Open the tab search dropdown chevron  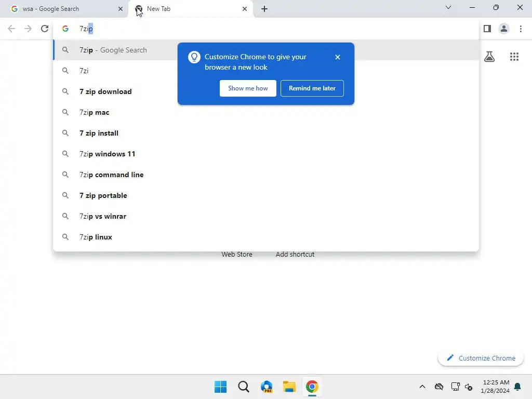[x=448, y=7]
